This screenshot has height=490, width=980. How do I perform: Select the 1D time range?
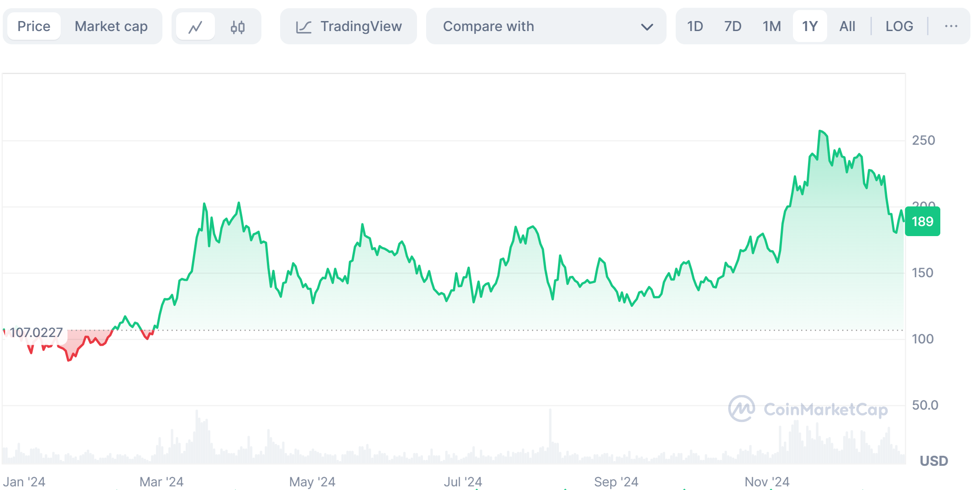[695, 26]
